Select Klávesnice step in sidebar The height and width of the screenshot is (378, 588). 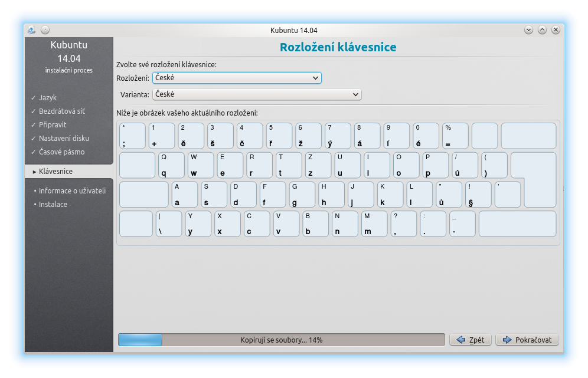click(x=69, y=171)
